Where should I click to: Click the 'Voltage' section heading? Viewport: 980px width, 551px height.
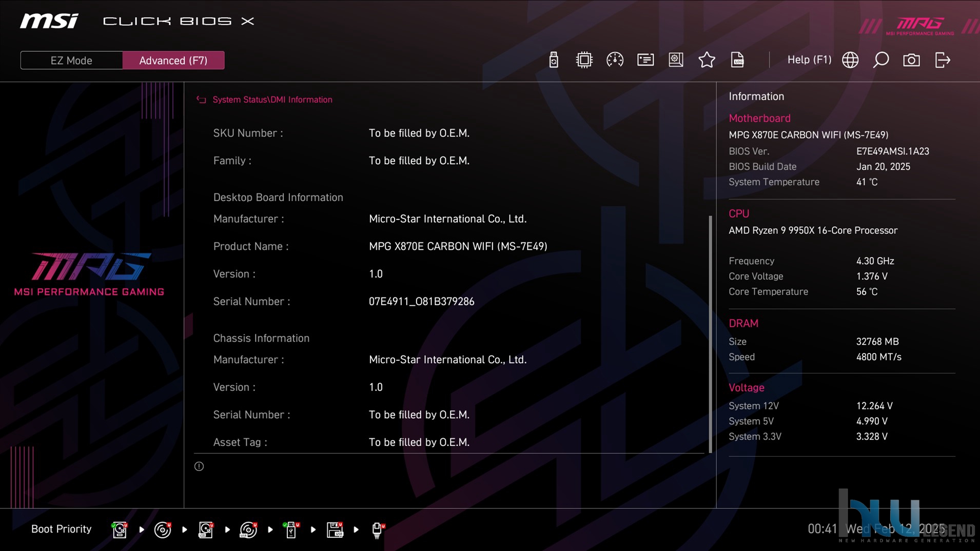746,388
